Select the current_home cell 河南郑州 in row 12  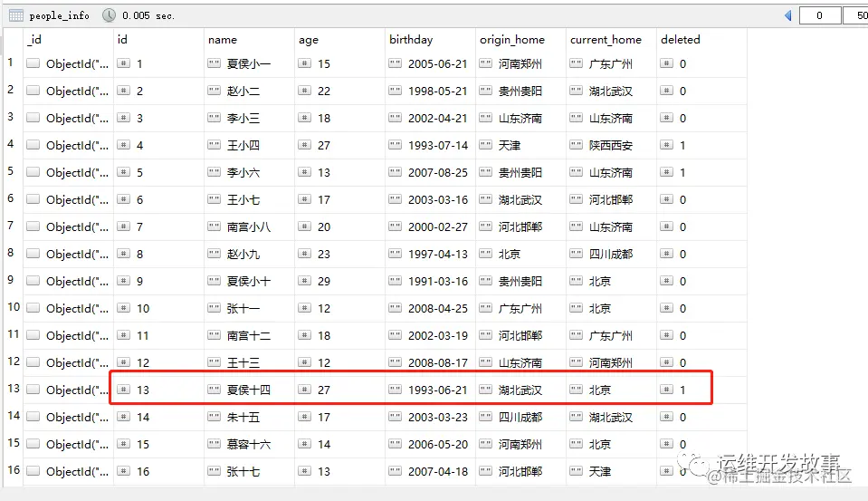pos(611,362)
